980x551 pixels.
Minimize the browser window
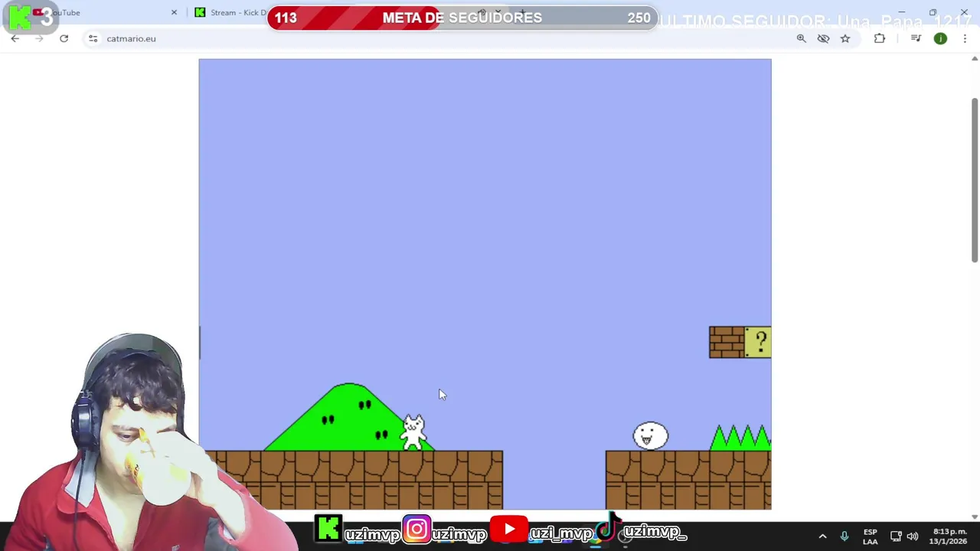click(x=901, y=12)
